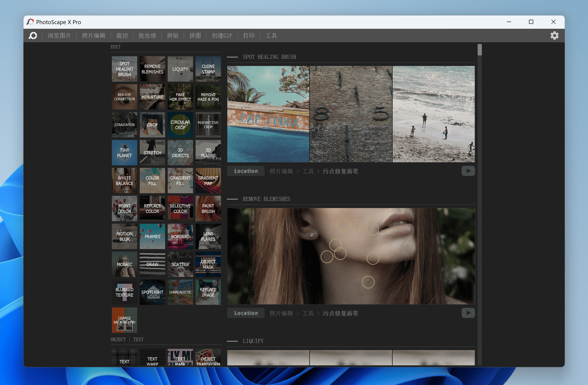
Task: Open the Circular Crop tile
Action: [180, 125]
